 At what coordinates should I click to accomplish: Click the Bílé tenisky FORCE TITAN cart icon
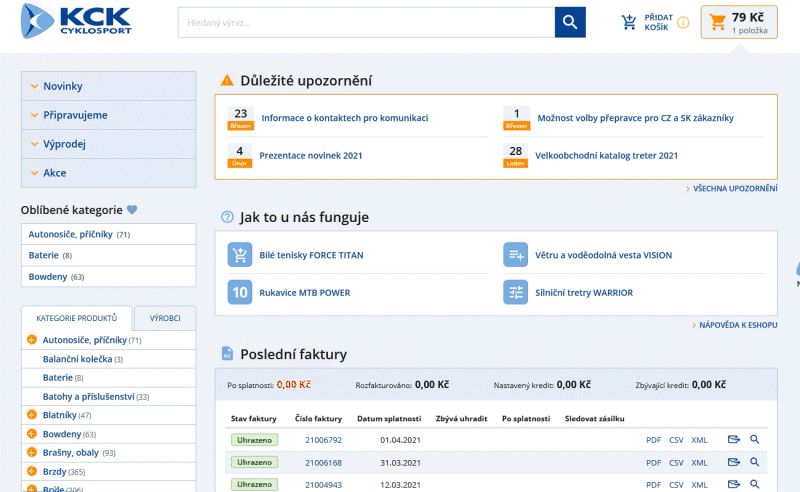240,255
